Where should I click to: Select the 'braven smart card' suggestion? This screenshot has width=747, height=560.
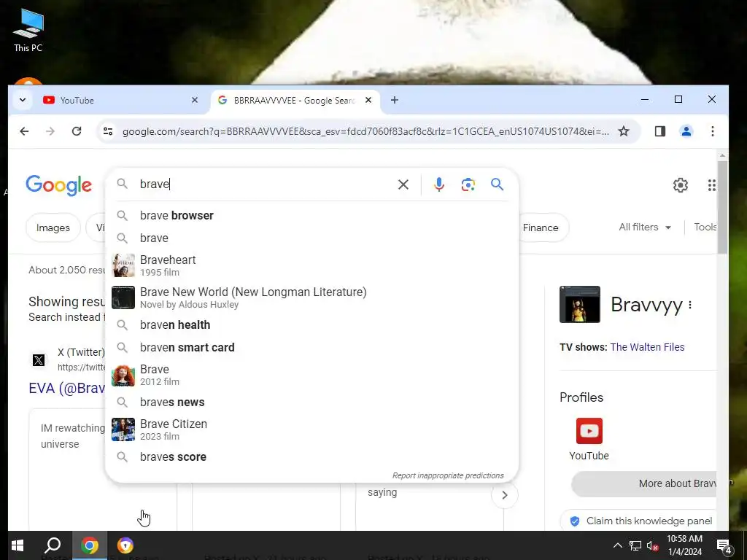click(x=311, y=348)
